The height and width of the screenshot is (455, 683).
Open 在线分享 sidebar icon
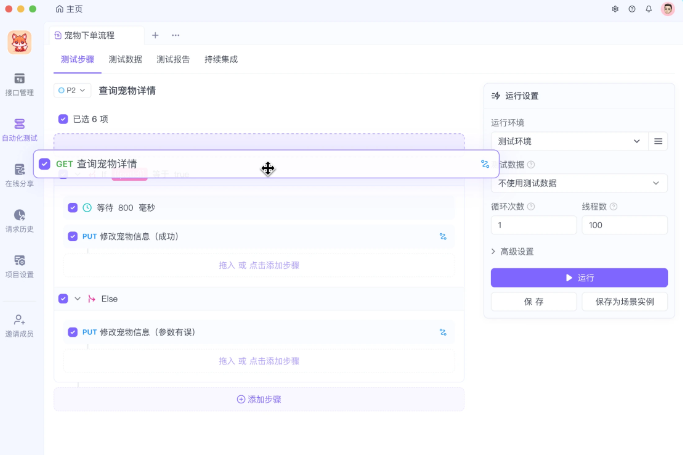click(x=19, y=175)
